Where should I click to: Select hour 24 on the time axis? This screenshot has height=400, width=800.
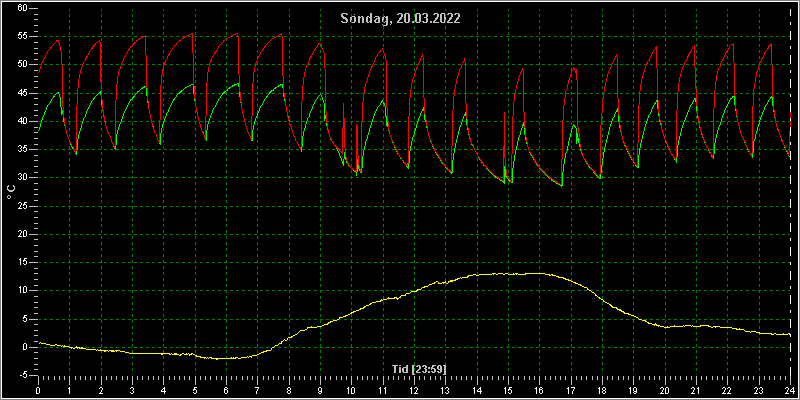click(790, 390)
